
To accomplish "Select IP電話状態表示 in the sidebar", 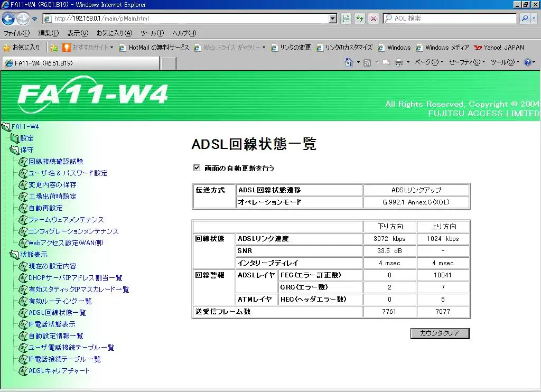I will 51,324.
